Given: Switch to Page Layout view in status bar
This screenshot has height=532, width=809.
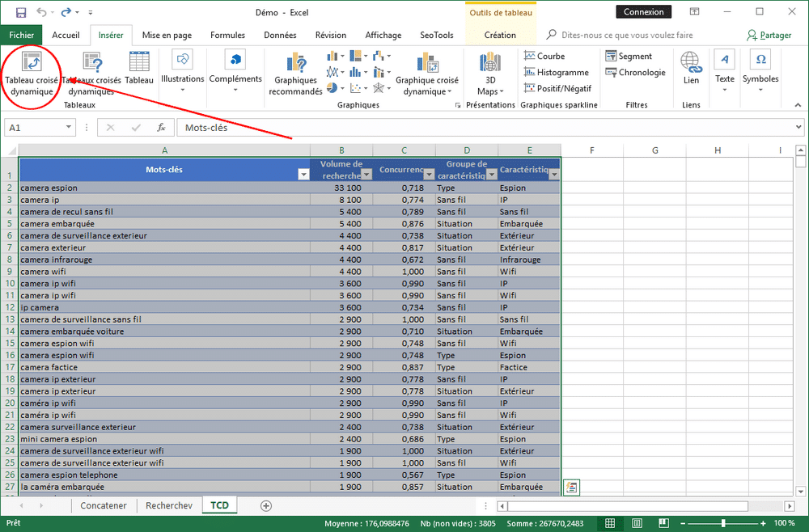Looking at the screenshot, I should coord(637,523).
